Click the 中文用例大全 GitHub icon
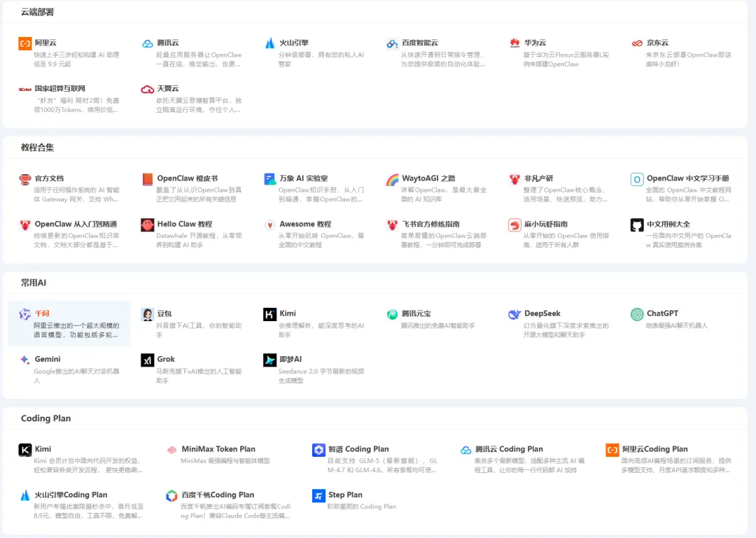 [x=638, y=225]
